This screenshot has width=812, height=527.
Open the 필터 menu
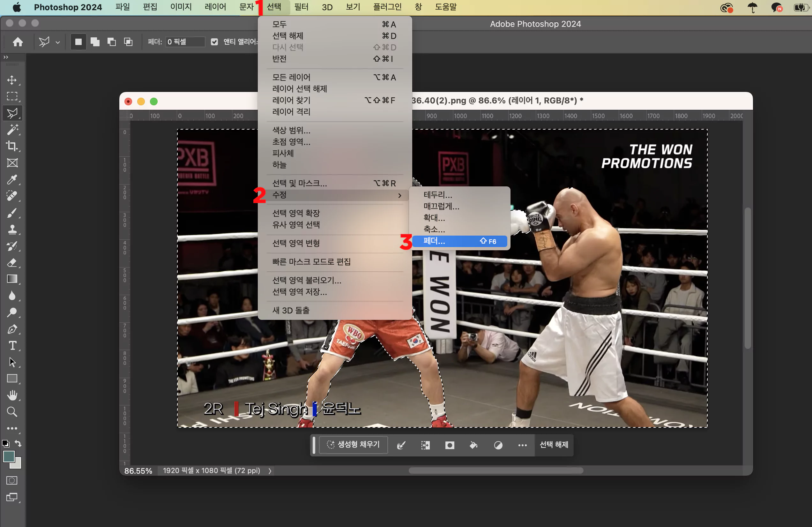(301, 7)
